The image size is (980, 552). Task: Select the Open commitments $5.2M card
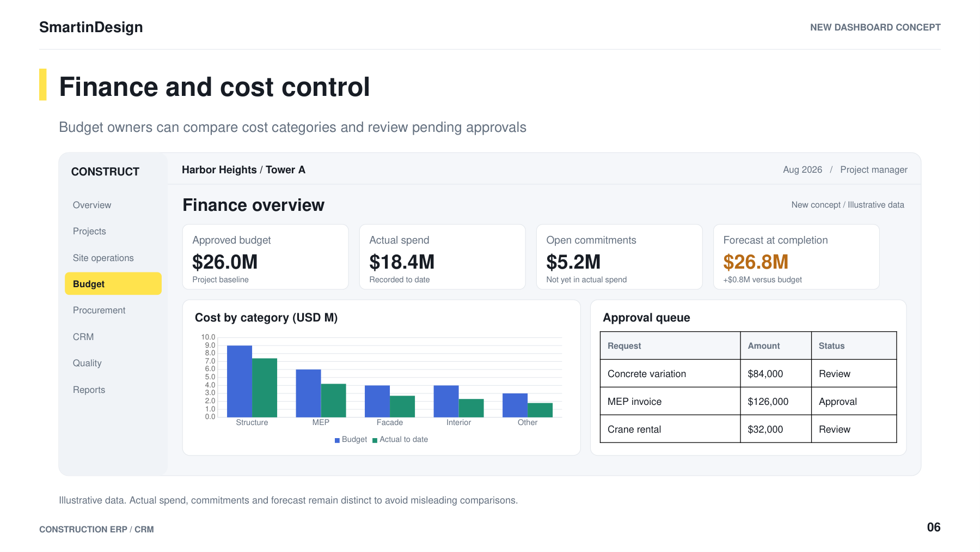click(x=619, y=257)
